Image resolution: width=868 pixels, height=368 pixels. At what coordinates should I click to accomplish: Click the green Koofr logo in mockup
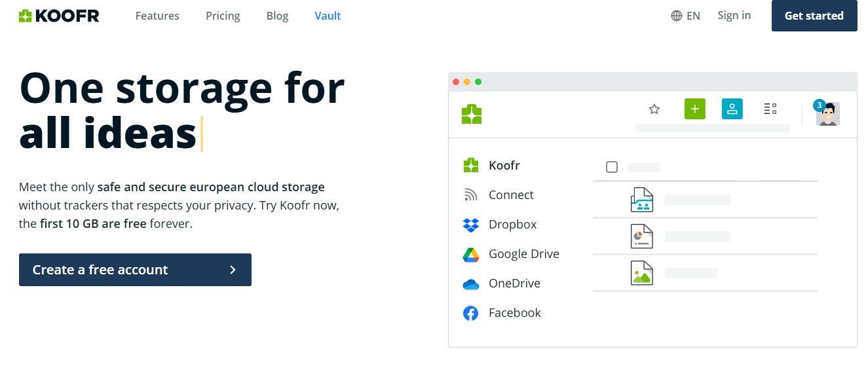tap(472, 114)
